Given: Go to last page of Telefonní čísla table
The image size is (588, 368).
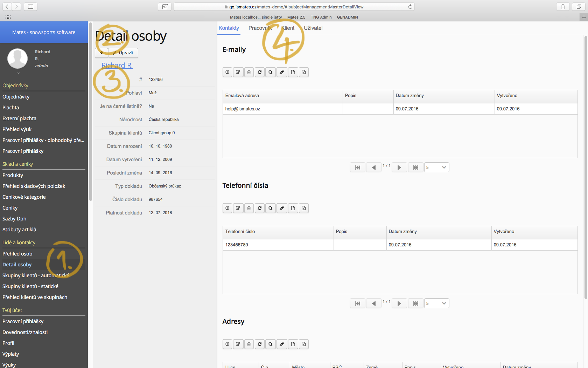Looking at the screenshot, I should pyautogui.click(x=416, y=304).
